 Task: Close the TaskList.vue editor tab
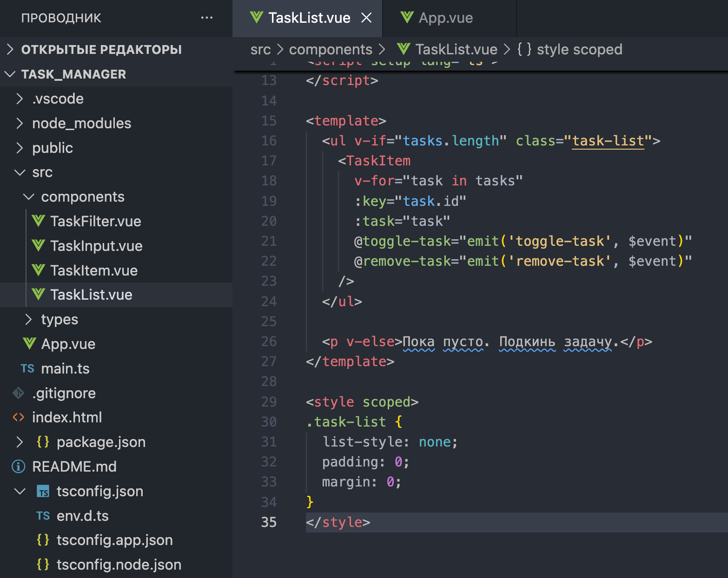(x=366, y=18)
